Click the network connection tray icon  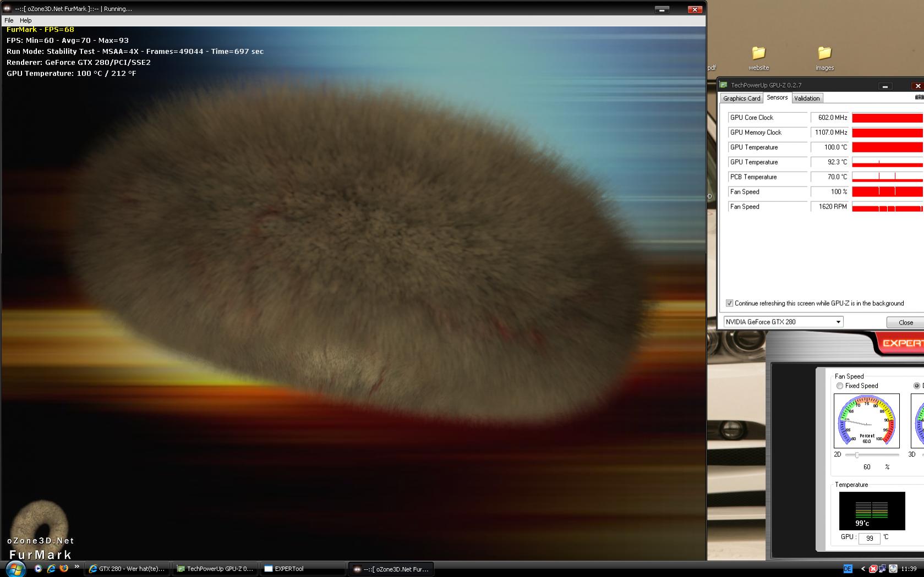click(x=882, y=569)
